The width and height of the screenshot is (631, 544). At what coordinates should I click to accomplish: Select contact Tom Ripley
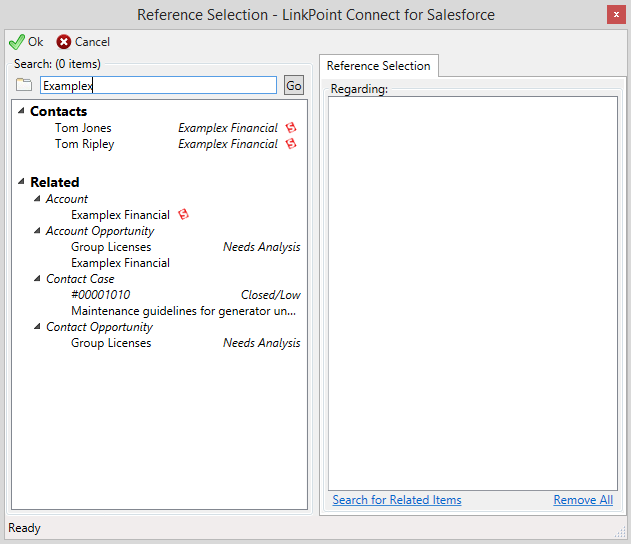[x=85, y=144]
